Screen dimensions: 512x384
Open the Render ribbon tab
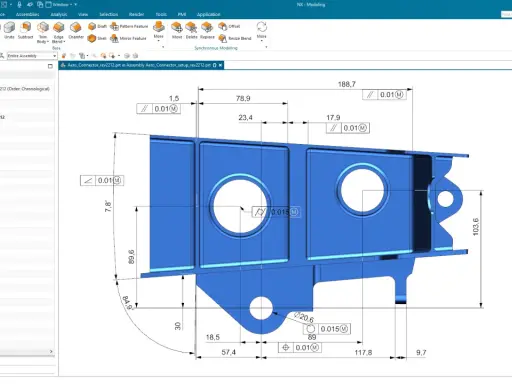[x=136, y=14]
